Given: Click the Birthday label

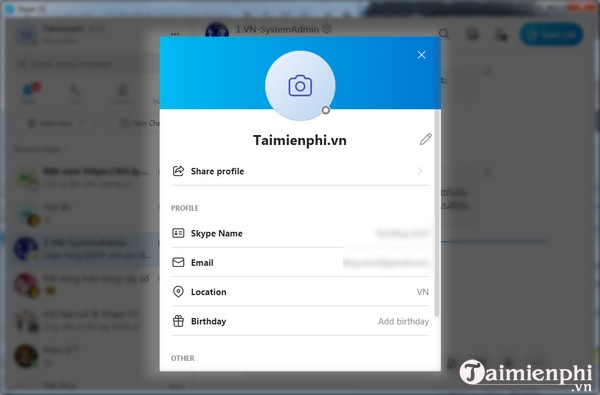Looking at the screenshot, I should [x=209, y=321].
